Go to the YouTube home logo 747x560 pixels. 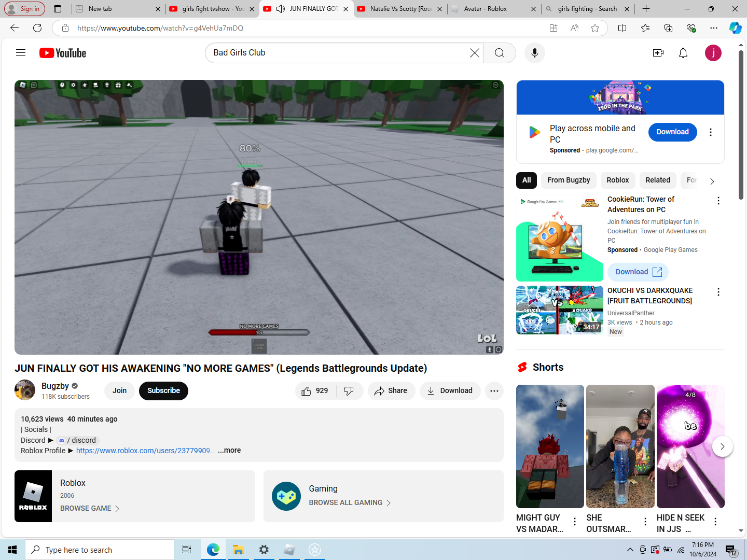pos(63,53)
